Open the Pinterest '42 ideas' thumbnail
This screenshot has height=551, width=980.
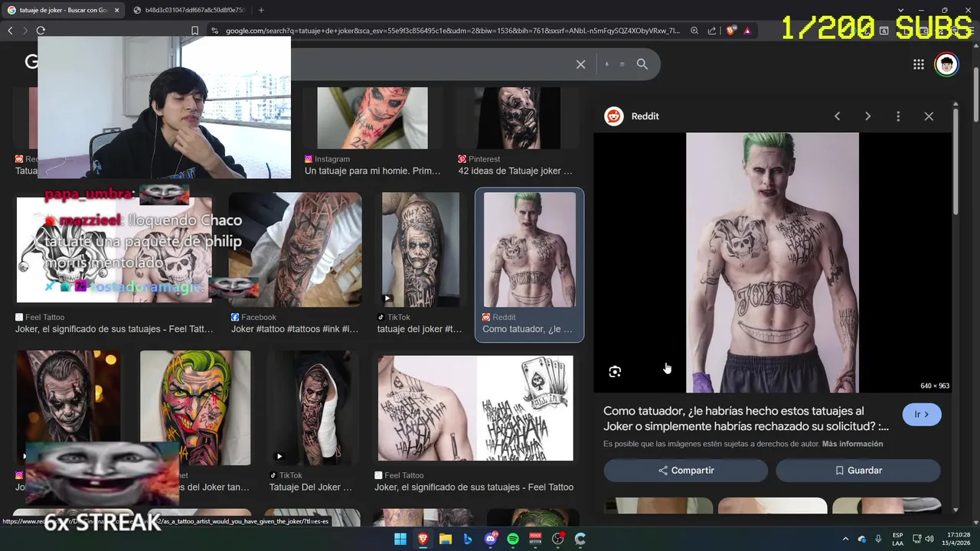point(517,118)
